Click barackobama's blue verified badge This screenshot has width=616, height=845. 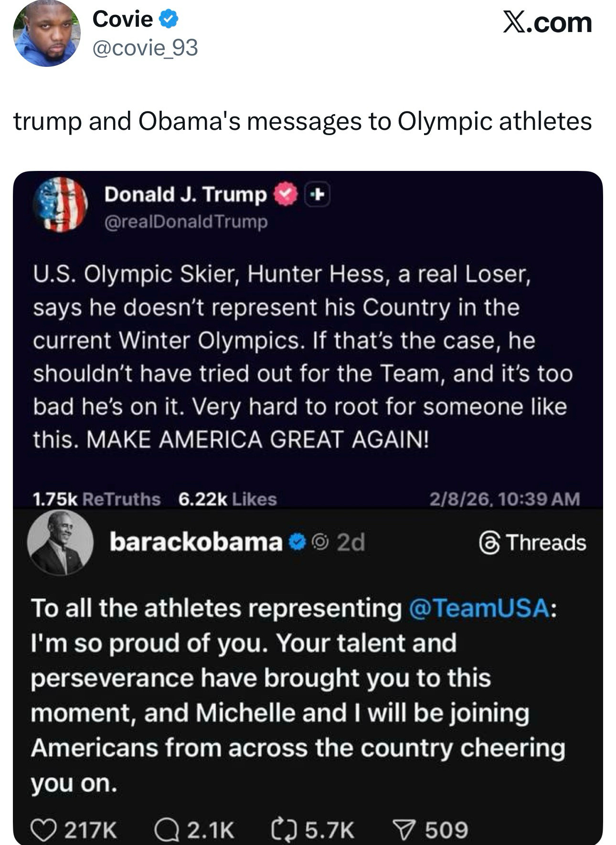point(297,542)
